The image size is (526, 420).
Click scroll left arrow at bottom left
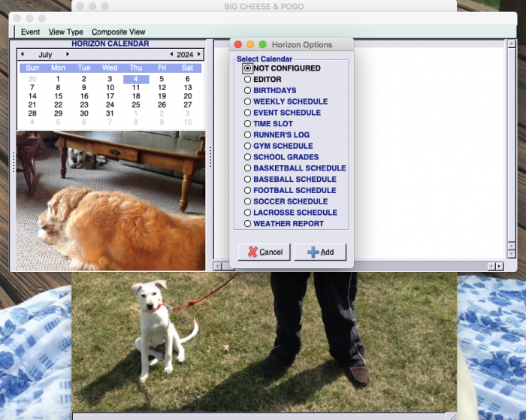tap(218, 266)
